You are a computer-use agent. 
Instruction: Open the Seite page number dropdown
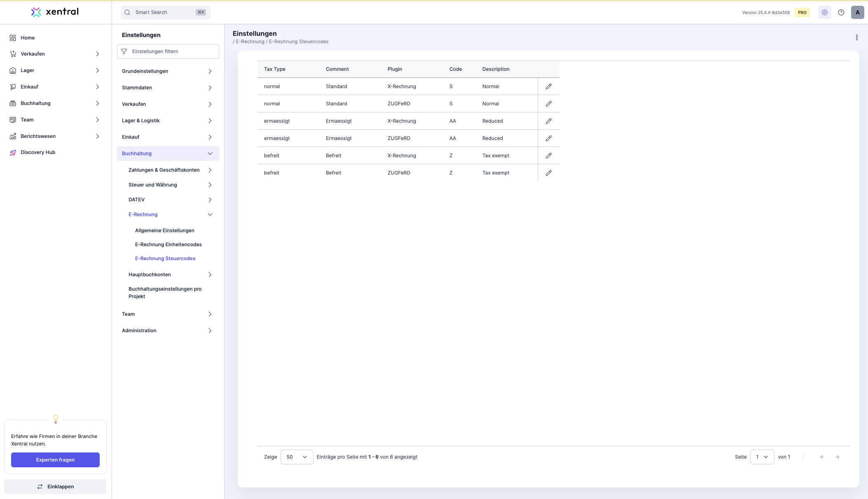pyautogui.click(x=762, y=457)
